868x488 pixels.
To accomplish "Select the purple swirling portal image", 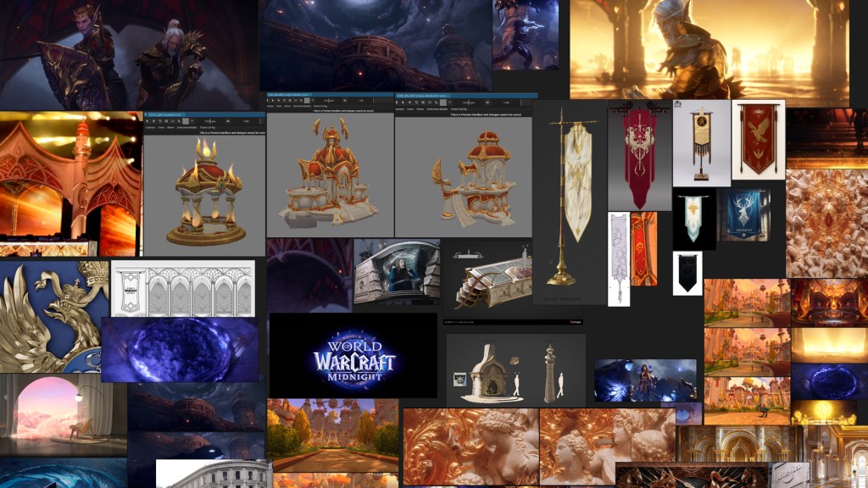I will coord(180,349).
